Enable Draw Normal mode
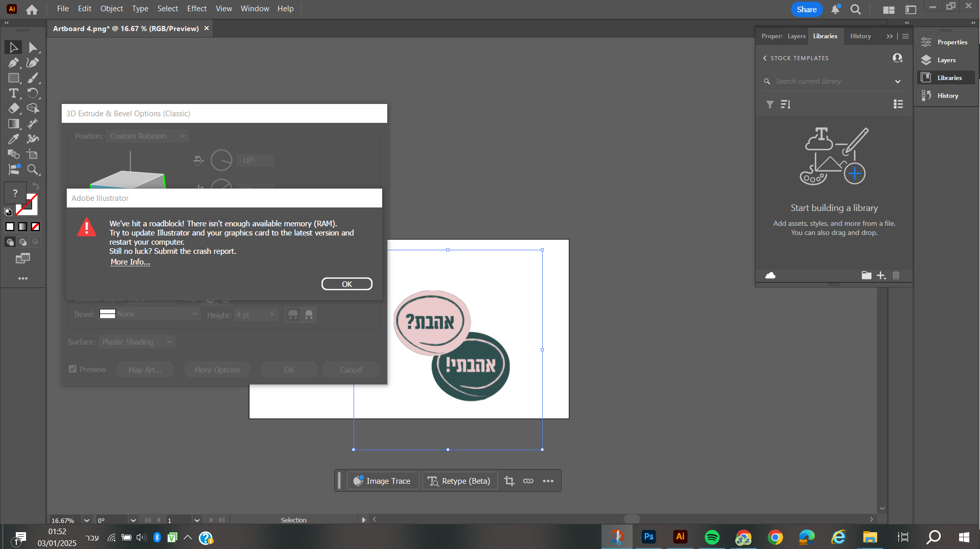The width and height of the screenshot is (980, 549). click(10, 242)
